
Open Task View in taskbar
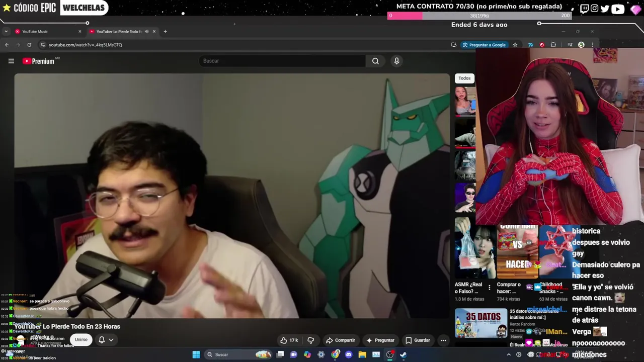tap(280, 354)
